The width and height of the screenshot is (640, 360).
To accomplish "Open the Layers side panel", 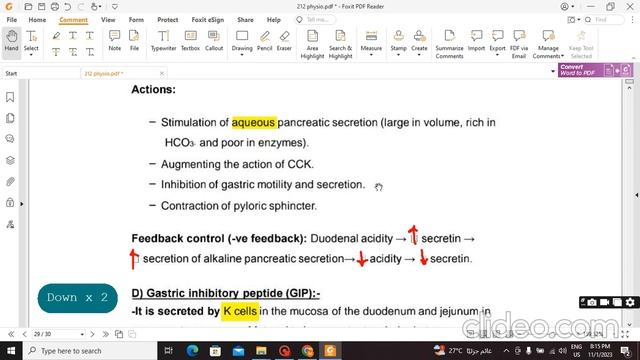I will coord(10,160).
